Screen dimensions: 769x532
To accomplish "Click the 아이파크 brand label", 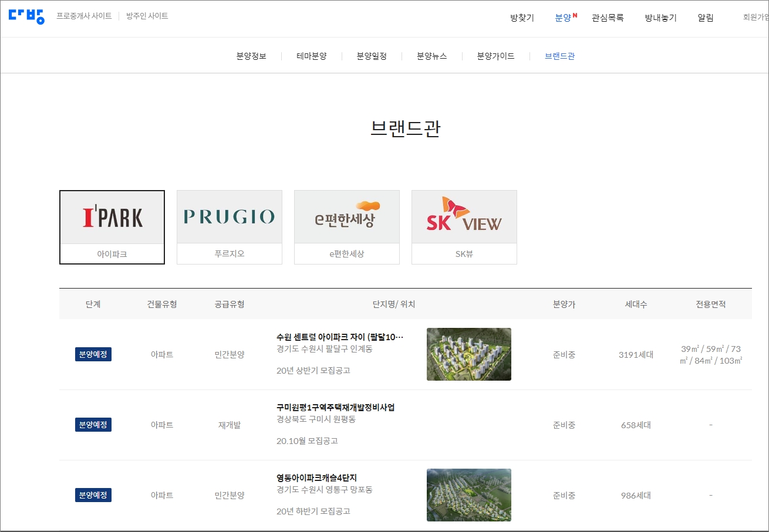I will click(112, 254).
